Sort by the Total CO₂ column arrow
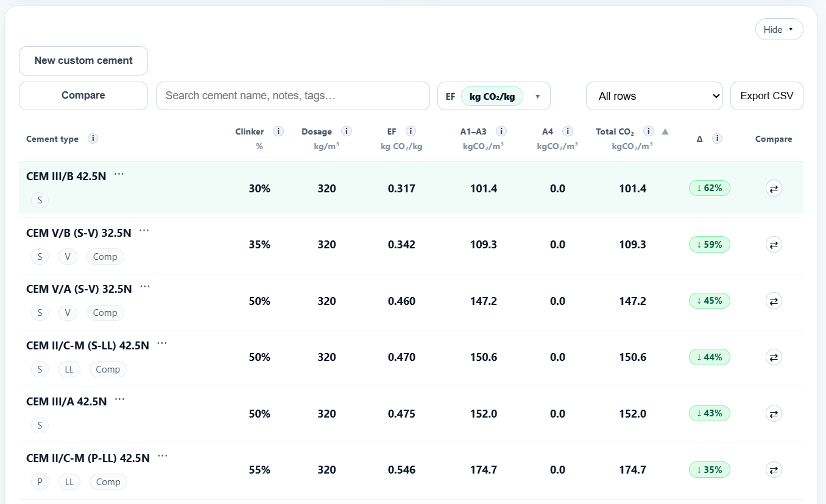The width and height of the screenshot is (826, 504). click(665, 131)
